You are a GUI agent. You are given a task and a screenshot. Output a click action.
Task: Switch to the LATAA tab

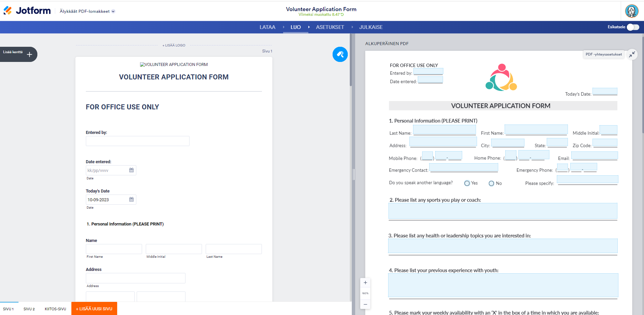pos(267,27)
